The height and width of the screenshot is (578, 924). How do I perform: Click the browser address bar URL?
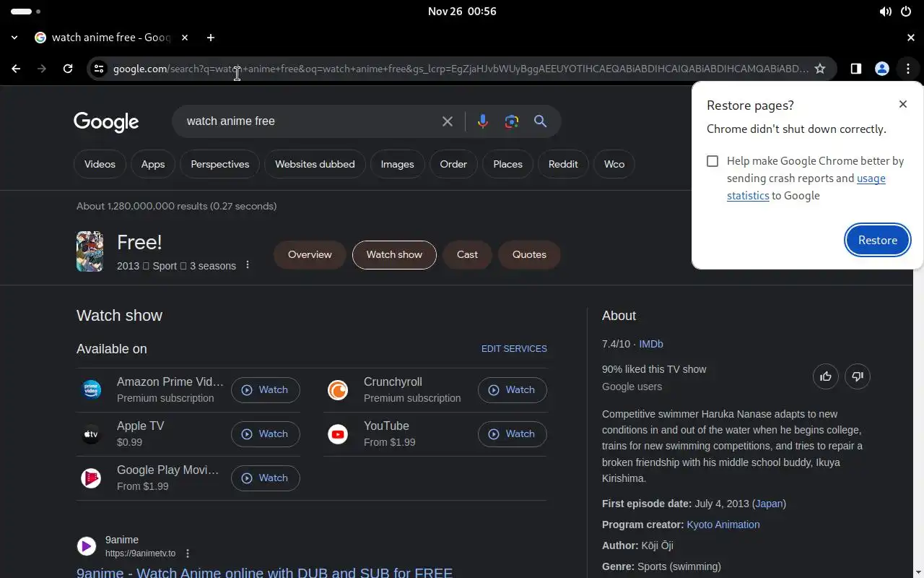[x=461, y=69]
